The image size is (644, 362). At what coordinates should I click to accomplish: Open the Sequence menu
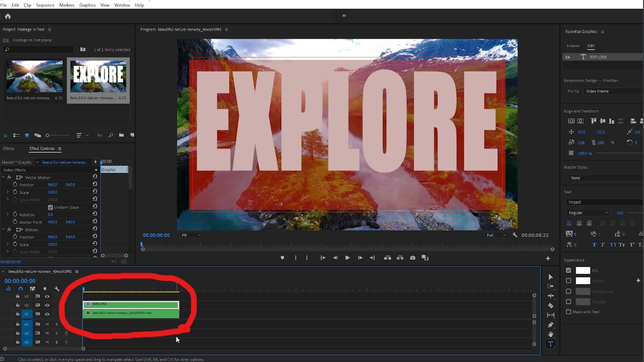(45, 5)
